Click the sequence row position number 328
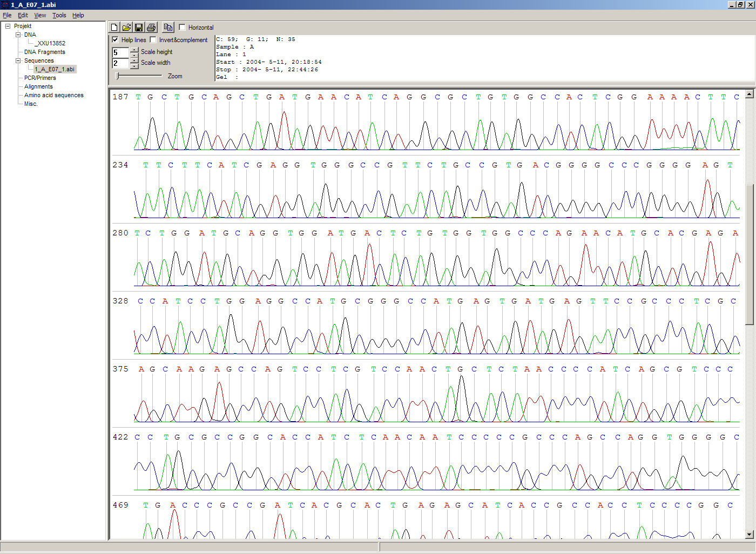Screen dimensions: 756x554 point(120,301)
